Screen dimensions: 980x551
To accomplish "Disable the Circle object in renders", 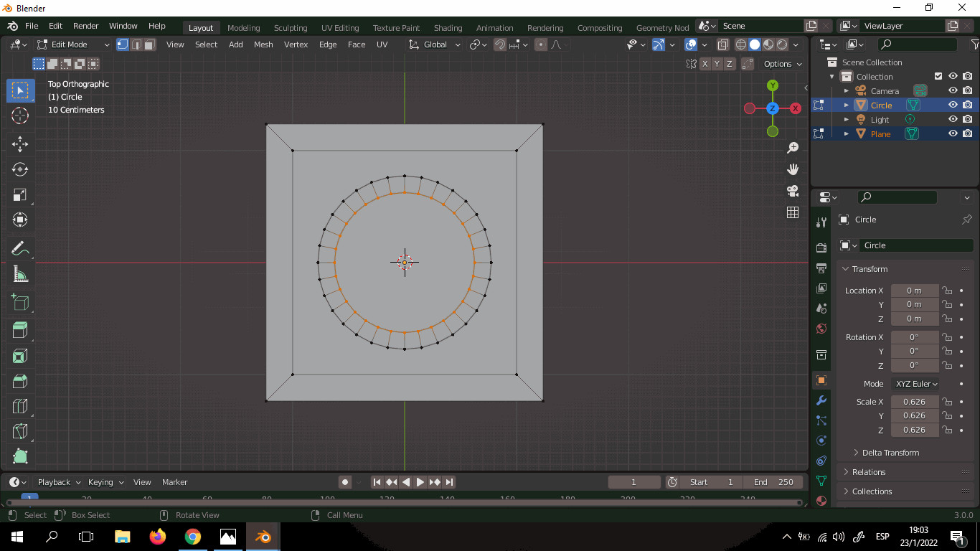I will point(968,105).
